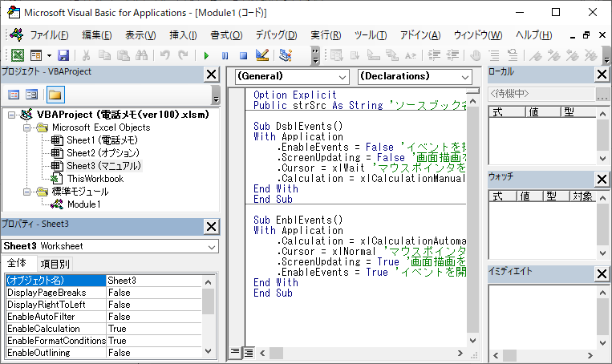Select ThisWorkbook in project tree

95,179
